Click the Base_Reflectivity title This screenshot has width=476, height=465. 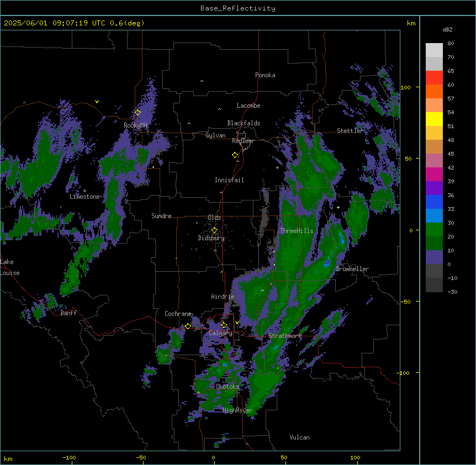pyautogui.click(x=238, y=8)
